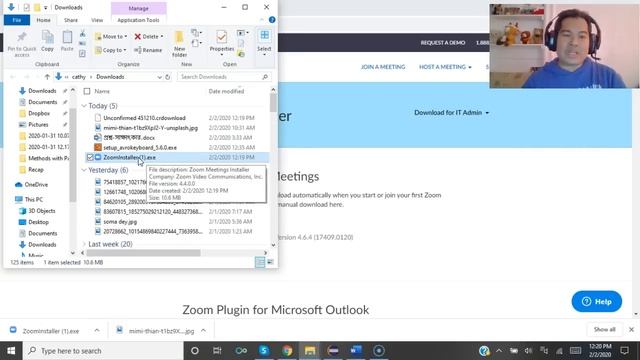Open File Explorer from the taskbar

click(x=310, y=351)
